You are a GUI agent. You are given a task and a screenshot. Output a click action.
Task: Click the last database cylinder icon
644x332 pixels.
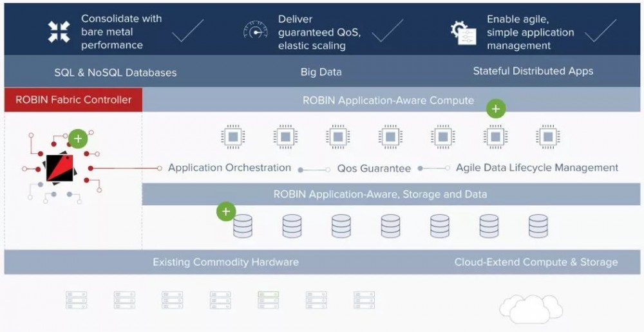[538, 226]
